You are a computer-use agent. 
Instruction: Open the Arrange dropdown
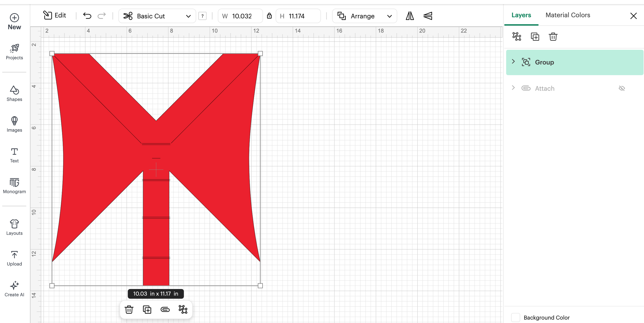click(364, 16)
